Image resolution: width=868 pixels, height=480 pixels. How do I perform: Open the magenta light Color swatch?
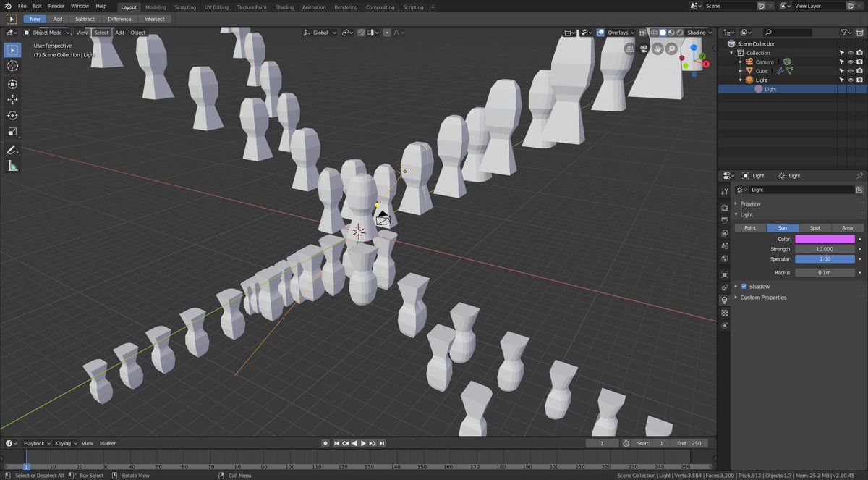point(825,239)
